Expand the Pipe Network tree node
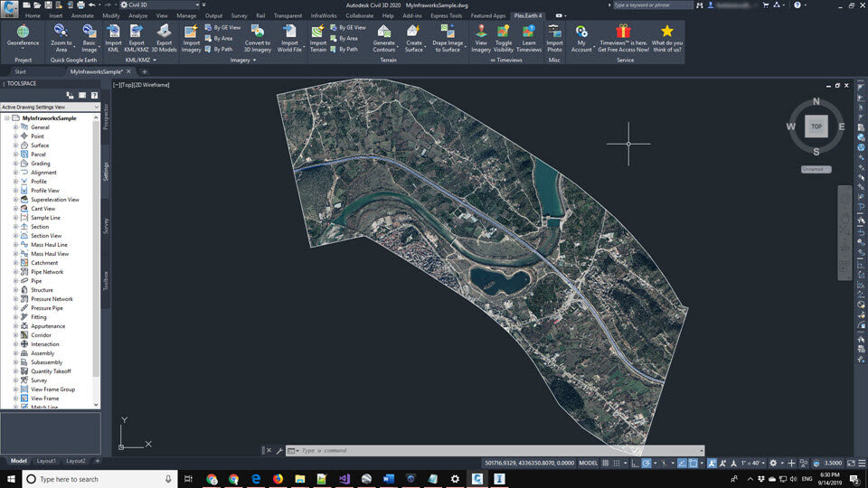Screen dimensions: 868x488 coord(15,272)
